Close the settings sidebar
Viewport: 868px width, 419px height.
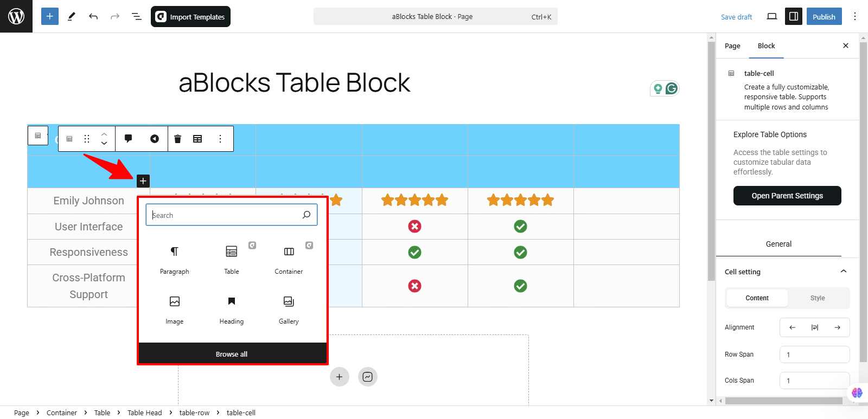[845, 46]
